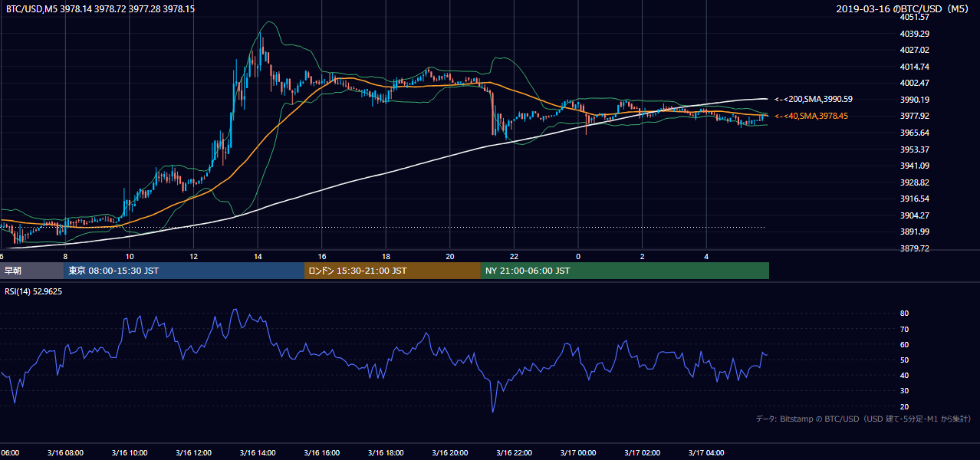This screenshot has height=460, width=980.
Task: Click the 3/16 22:00 date label
Action: (515, 453)
